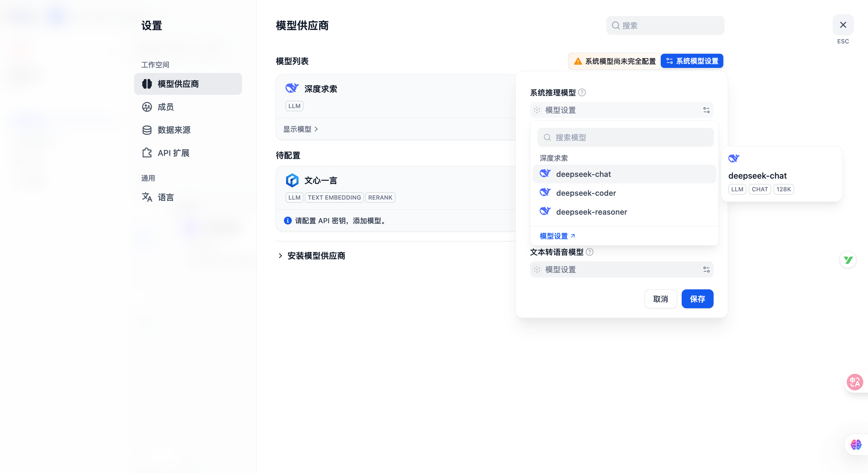Click the pink translate floating icon
Image resolution: width=868 pixels, height=473 pixels.
coord(854,382)
